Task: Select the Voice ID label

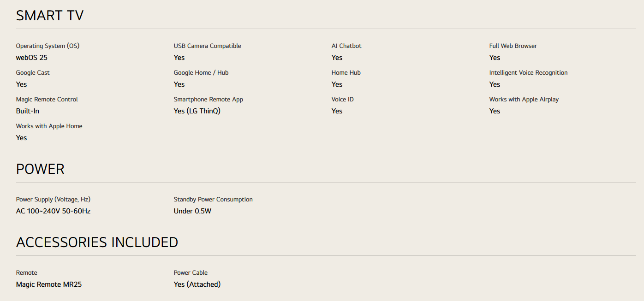Action: click(342, 100)
